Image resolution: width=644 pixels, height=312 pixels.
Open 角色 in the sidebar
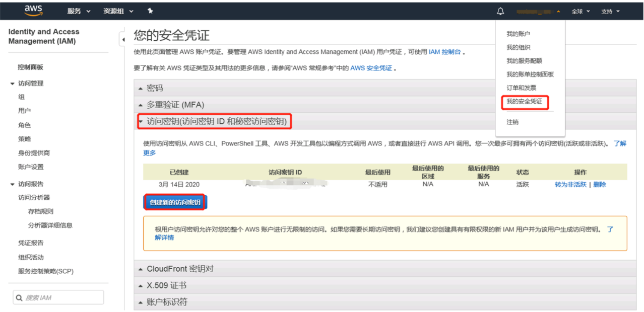(24, 125)
